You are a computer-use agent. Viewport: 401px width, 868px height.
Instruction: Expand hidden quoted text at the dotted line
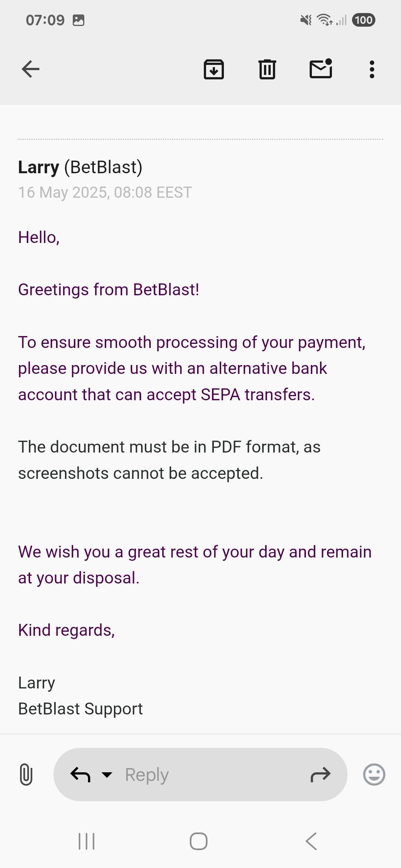pyautogui.click(x=200, y=139)
